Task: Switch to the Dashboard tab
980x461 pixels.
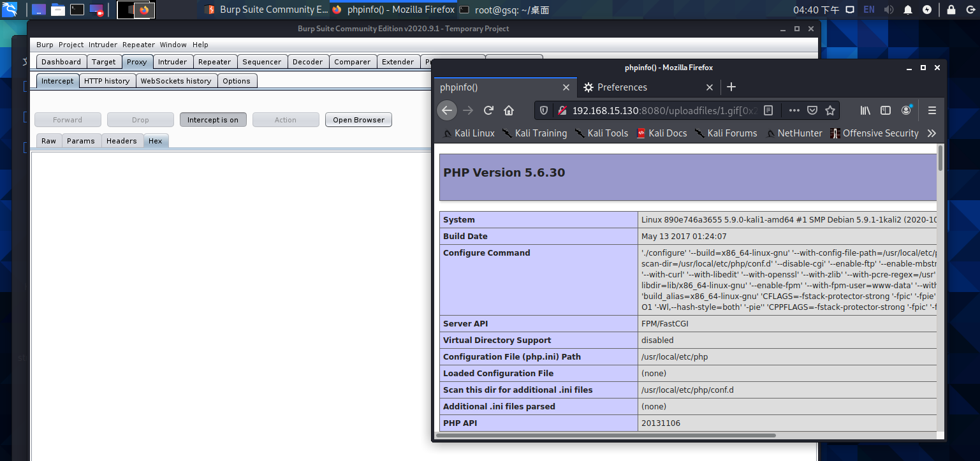Action: tap(61, 62)
